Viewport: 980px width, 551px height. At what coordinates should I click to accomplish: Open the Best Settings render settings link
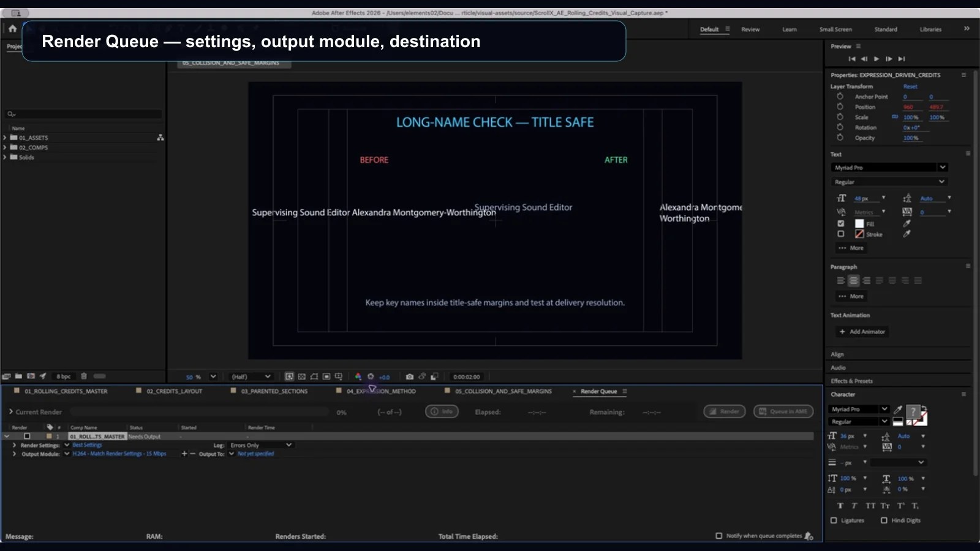point(88,445)
